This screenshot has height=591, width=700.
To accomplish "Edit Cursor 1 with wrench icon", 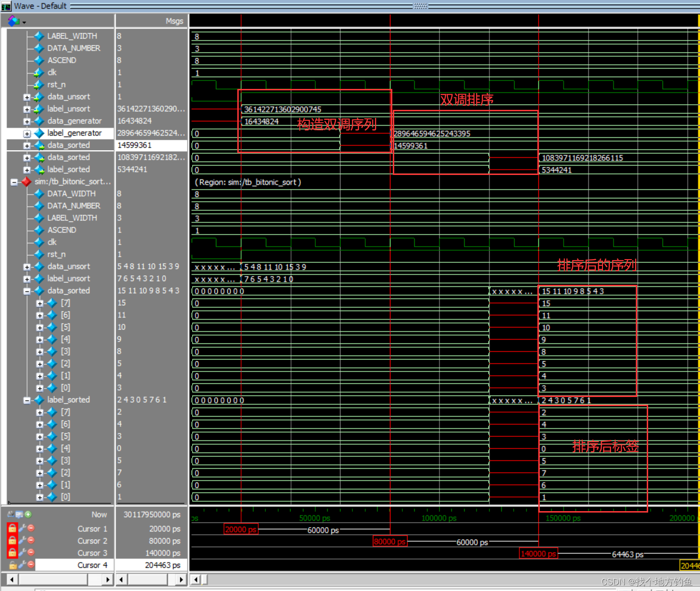I will pos(22,528).
